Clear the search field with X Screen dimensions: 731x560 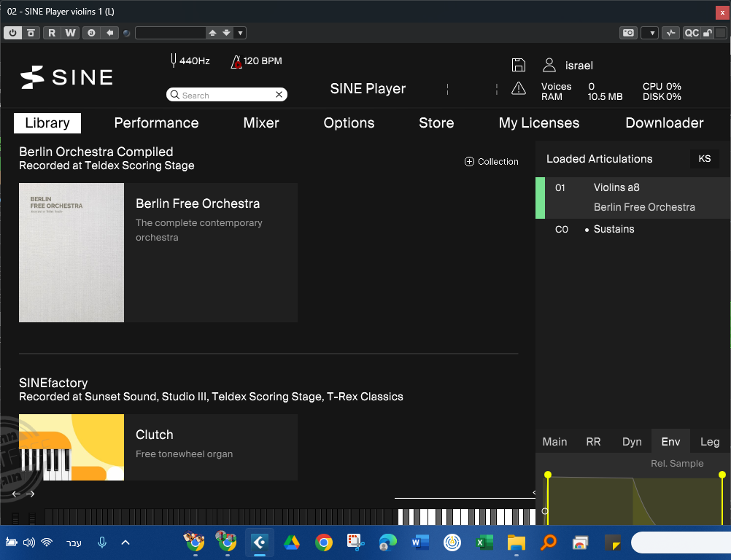tap(279, 95)
